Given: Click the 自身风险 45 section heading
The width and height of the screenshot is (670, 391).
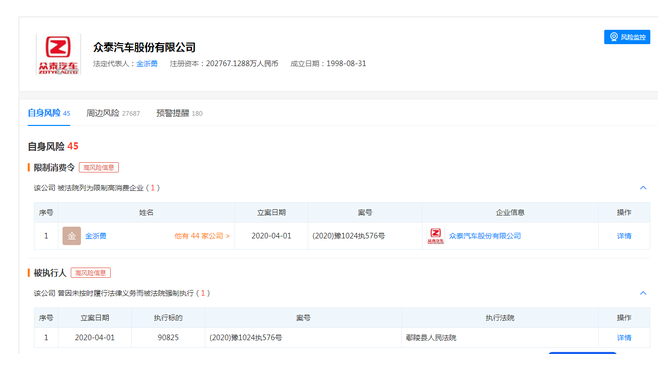Looking at the screenshot, I should point(53,147).
